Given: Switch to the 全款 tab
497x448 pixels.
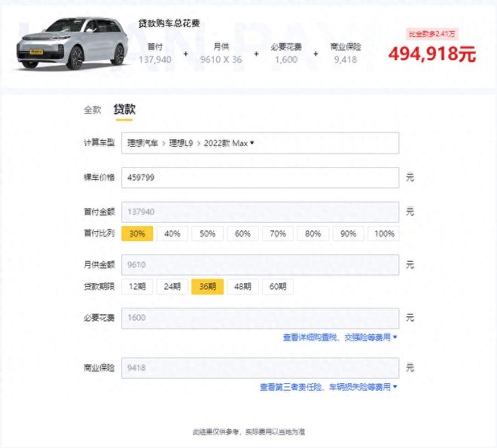Looking at the screenshot, I should click(x=92, y=110).
